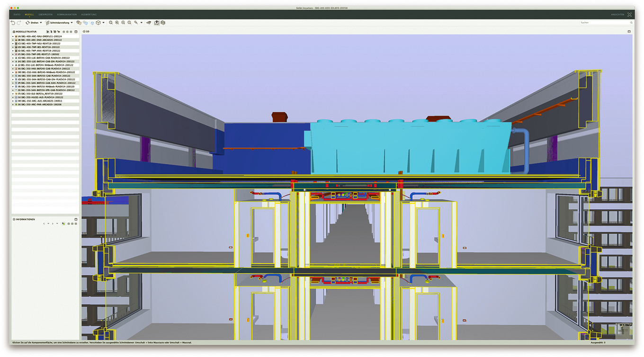
Task: Click the green dot icon in Informationen toolbar
Action: pyautogui.click(x=63, y=223)
